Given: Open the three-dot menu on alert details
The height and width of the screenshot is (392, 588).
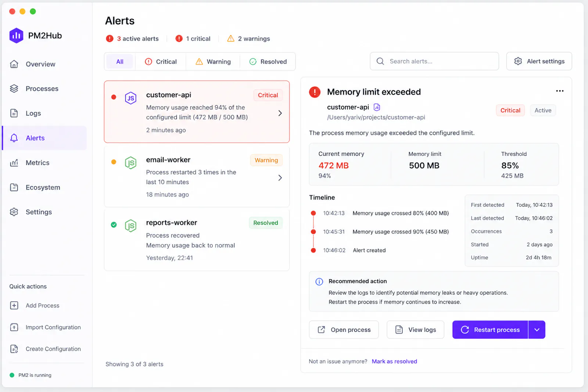Looking at the screenshot, I should click(x=560, y=91).
